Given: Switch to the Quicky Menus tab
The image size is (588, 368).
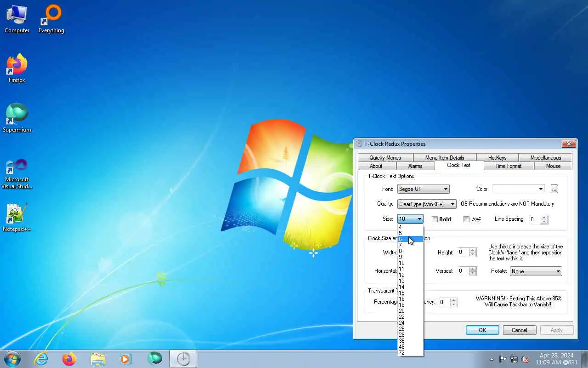Looking at the screenshot, I should (x=385, y=158).
